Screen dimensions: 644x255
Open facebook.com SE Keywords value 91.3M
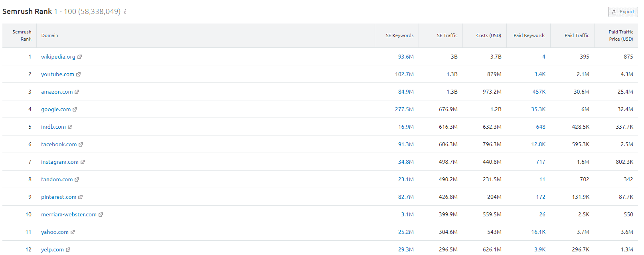(406, 144)
